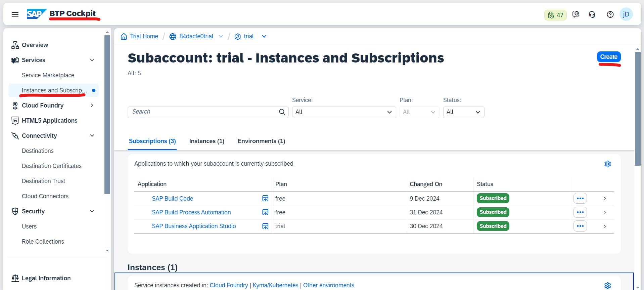Click the search magnifier icon
Viewport: 644px width, 290px height.
point(282,112)
